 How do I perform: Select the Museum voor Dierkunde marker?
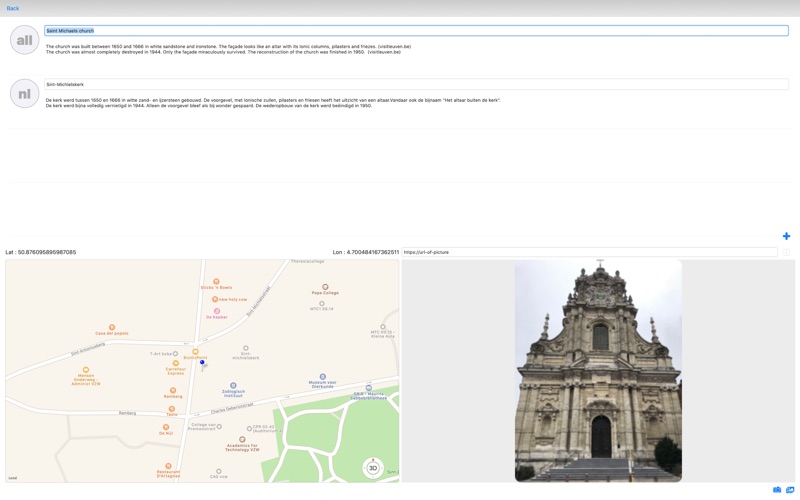[322, 377]
